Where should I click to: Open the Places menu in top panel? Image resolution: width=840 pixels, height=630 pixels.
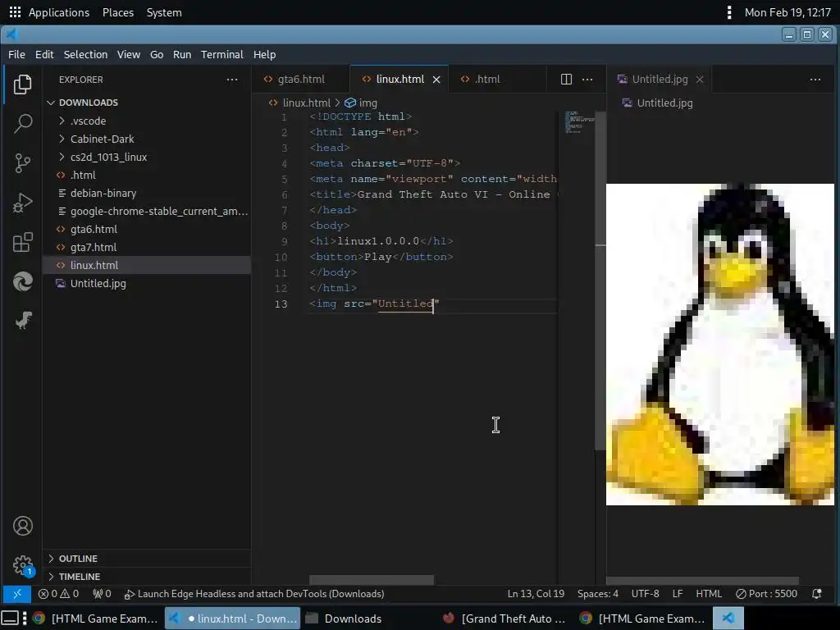click(118, 12)
